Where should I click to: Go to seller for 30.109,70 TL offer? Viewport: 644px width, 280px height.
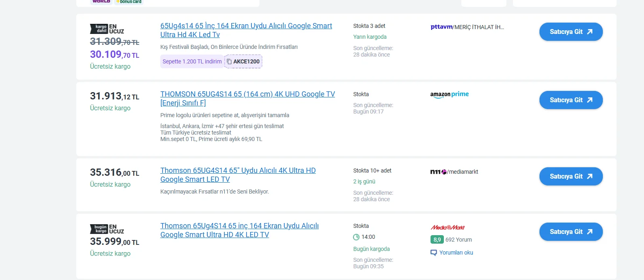(x=571, y=32)
